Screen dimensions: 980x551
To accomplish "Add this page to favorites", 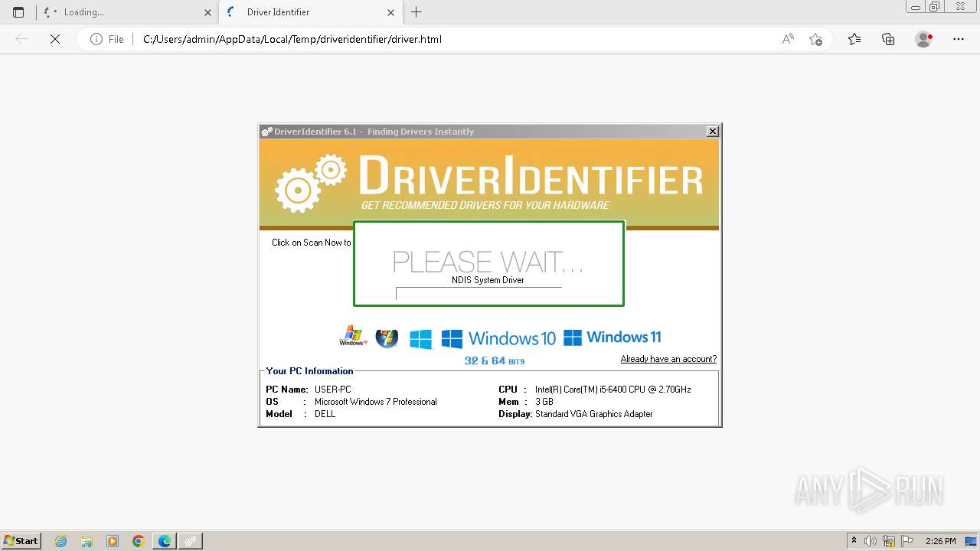I will click(816, 39).
